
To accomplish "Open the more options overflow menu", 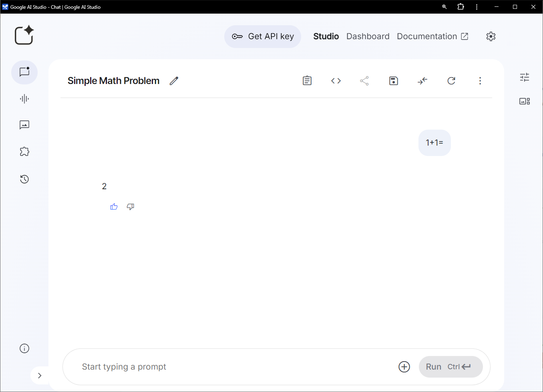I will click(x=480, y=80).
